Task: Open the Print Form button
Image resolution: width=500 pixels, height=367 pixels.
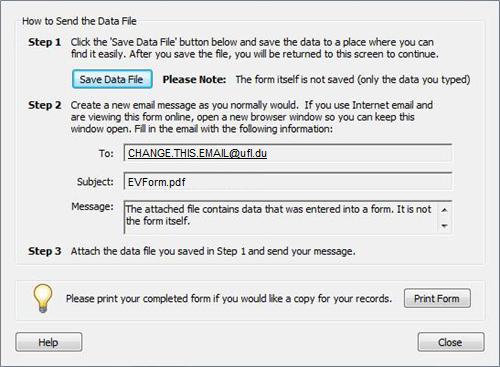Action: tap(437, 298)
